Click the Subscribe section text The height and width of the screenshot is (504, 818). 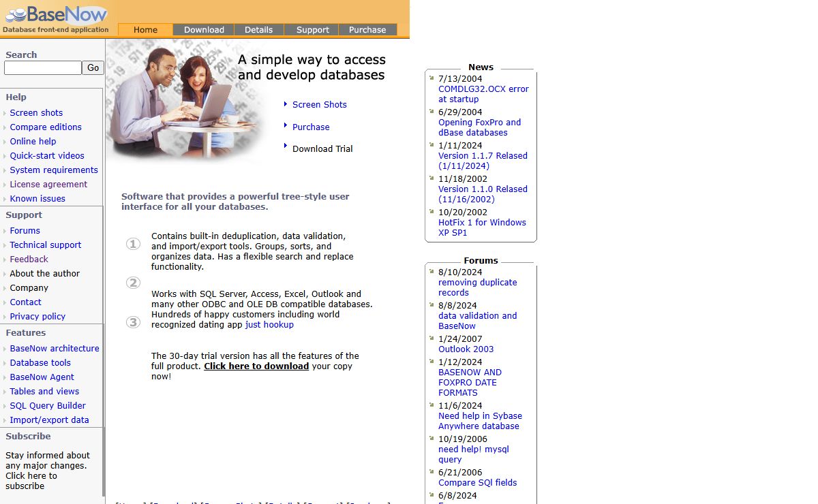click(48, 471)
